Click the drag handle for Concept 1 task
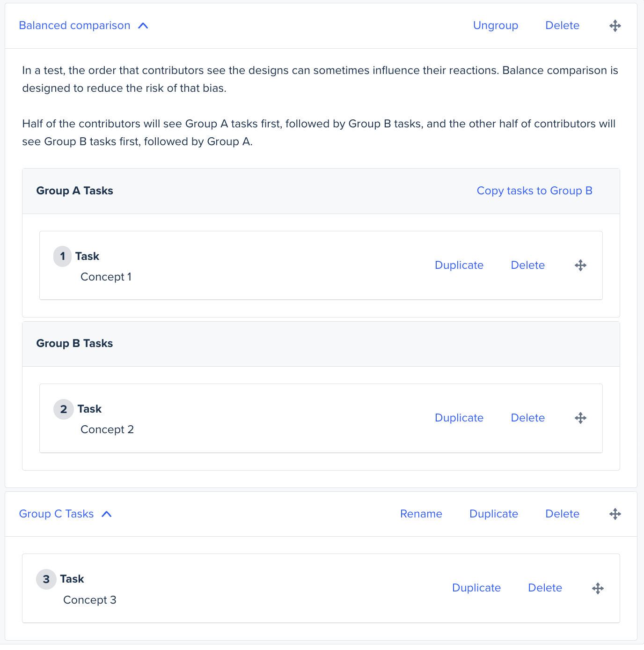Screen dimensions: 644x650 (580, 265)
